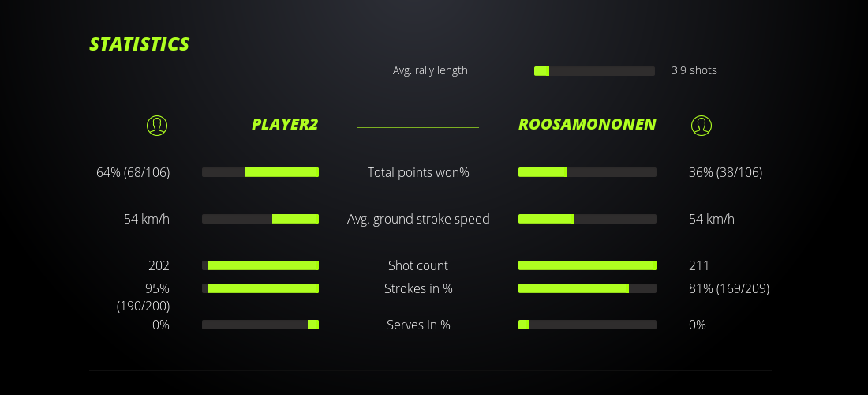This screenshot has width=868, height=395.
Task: Click ROOSAMONONEN's strokes in % bar
Action: (x=587, y=288)
